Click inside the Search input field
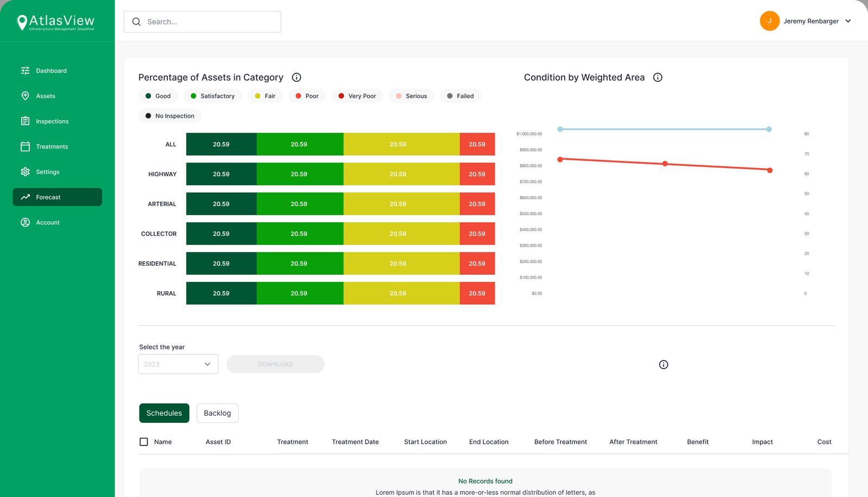Viewport: 868px width, 497px height. coord(202,22)
